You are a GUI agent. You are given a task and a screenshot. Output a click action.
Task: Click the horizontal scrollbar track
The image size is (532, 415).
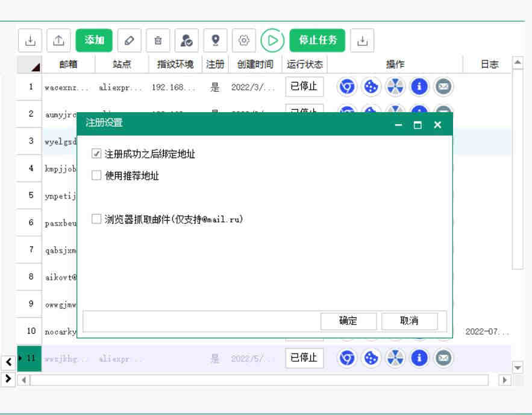tap(260, 380)
